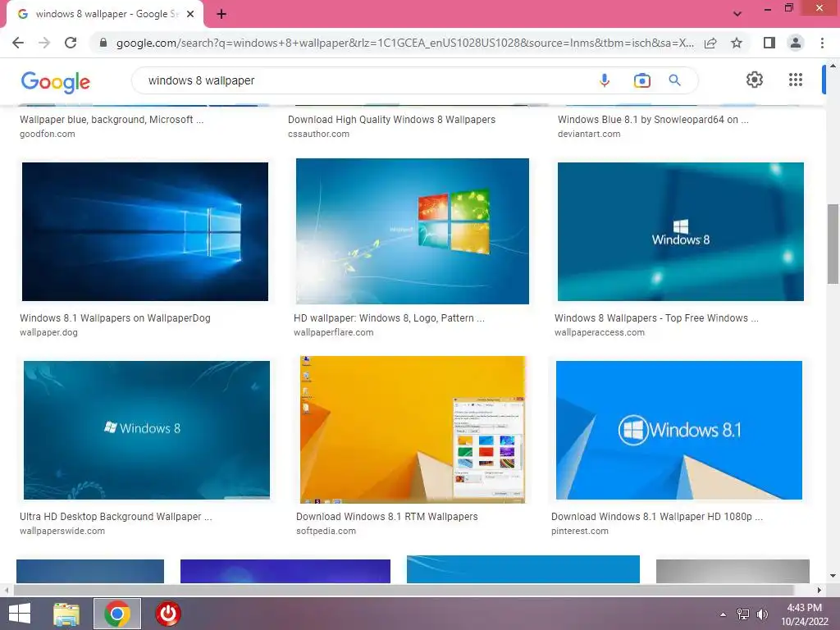The image size is (840, 630).
Task: Open 'Download Windows 8.1 Wallpaper HD 1080p' link
Action: pyautogui.click(x=657, y=517)
